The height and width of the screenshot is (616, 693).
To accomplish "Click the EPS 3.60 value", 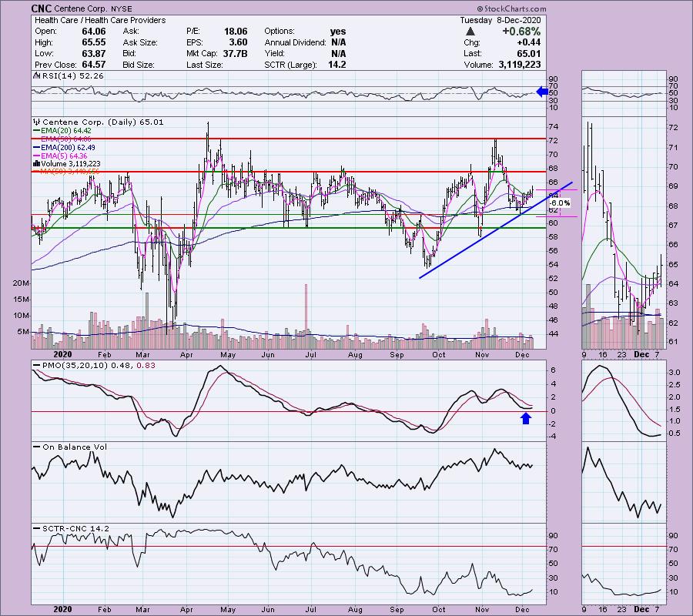I will (x=238, y=42).
